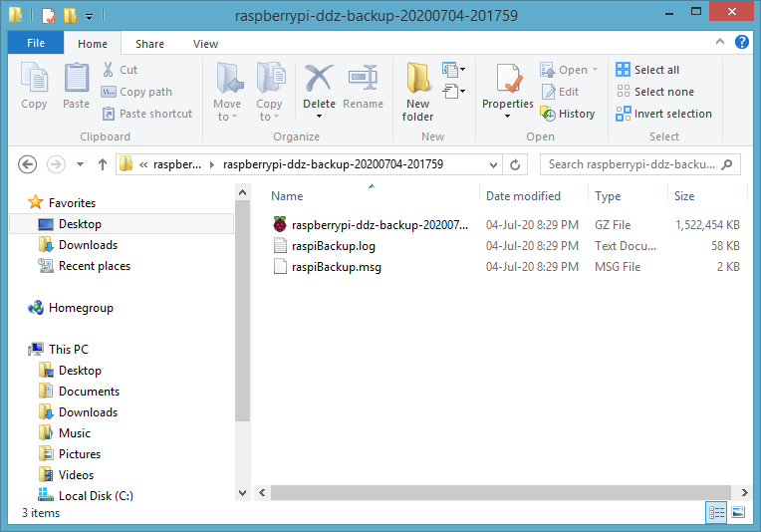Collapse the ribbon with the chevron
The height and width of the screenshot is (532, 761).
pyautogui.click(x=720, y=42)
